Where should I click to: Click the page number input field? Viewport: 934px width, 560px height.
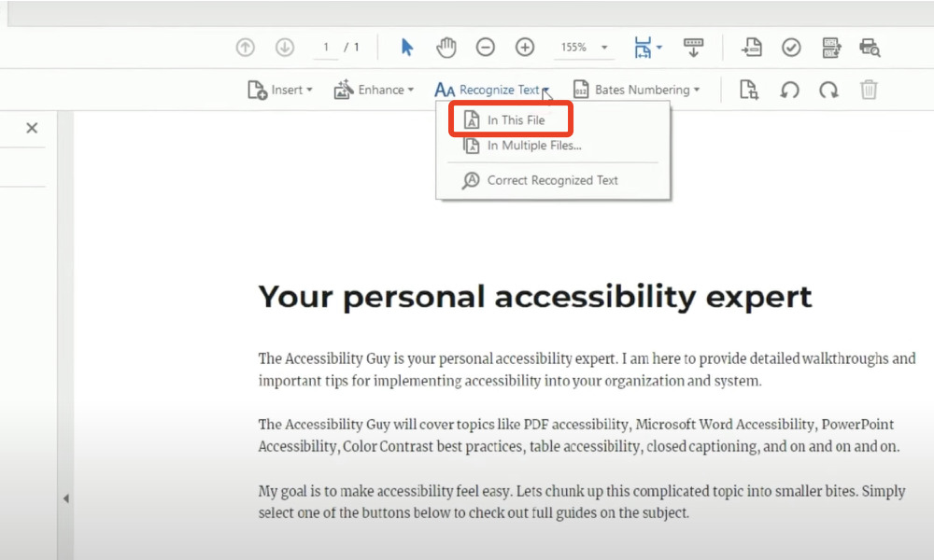tap(327, 47)
